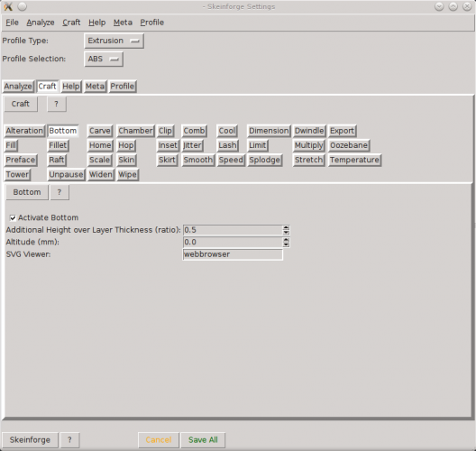Decrease the Altitude value with the down arrow
This screenshot has height=451, width=476.
pyautogui.click(x=286, y=244)
